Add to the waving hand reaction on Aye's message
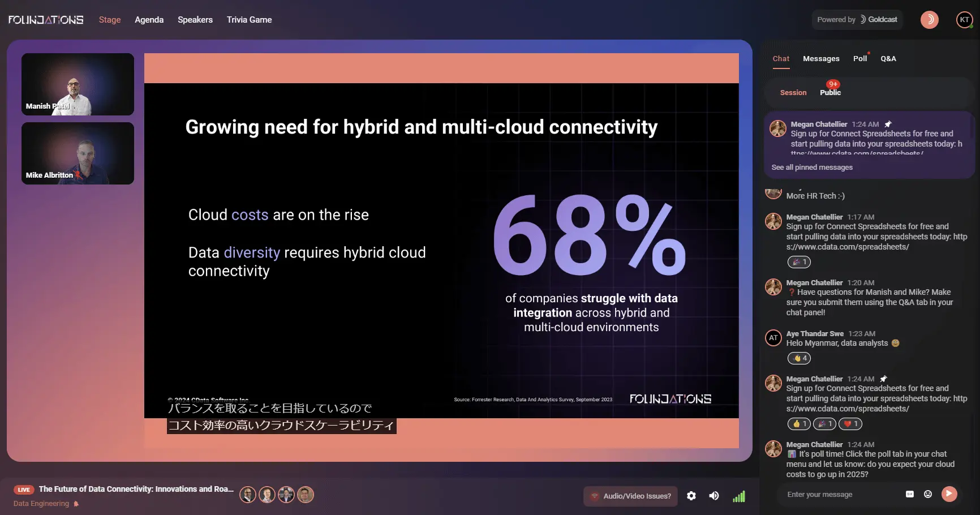 click(x=799, y=358)
